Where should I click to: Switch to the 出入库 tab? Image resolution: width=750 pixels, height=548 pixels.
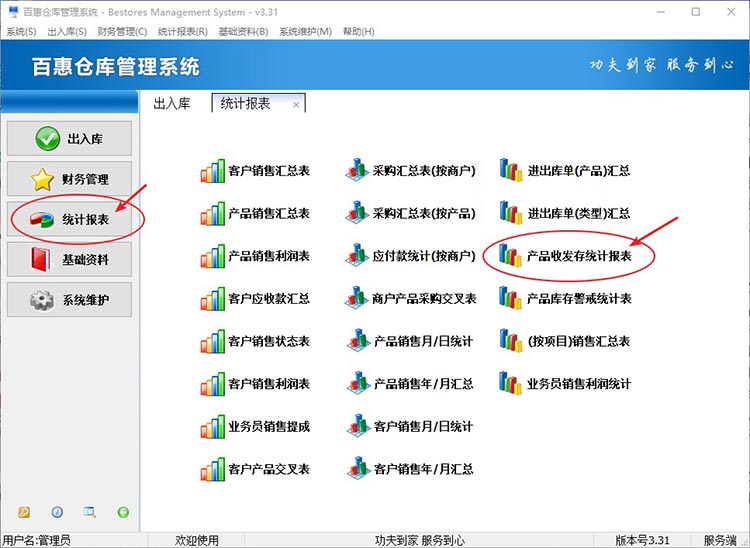(172, 103)
